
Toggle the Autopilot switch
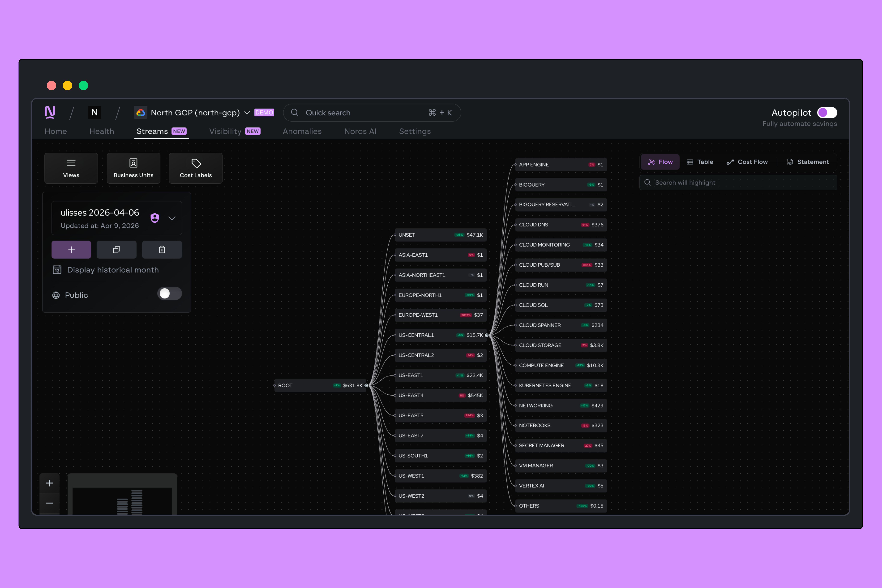tap(827, 113)
